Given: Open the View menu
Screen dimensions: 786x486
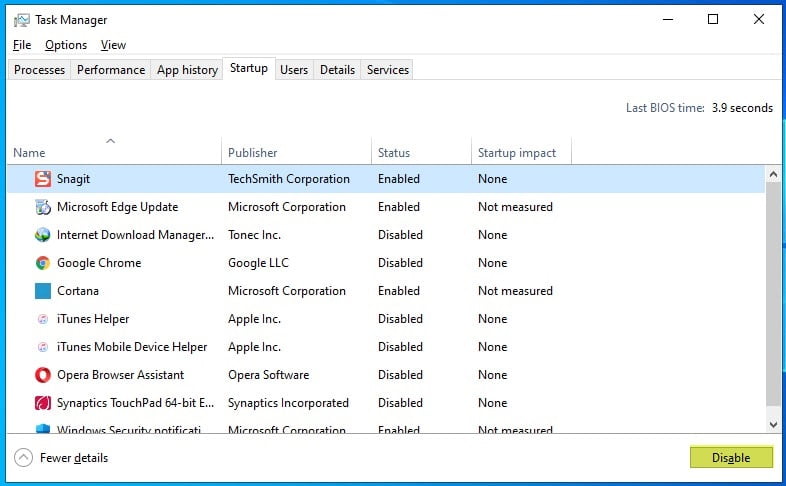Looking at the screenshot, I should tap(113, 45).
